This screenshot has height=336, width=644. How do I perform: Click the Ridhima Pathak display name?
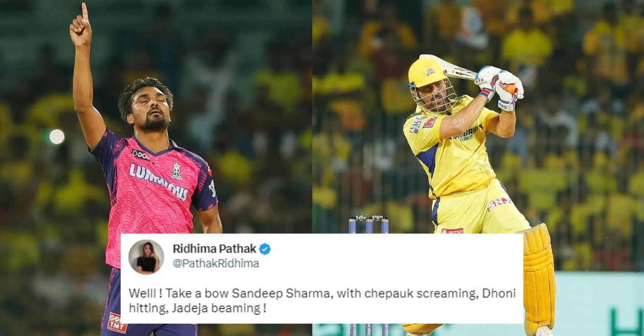214,249
